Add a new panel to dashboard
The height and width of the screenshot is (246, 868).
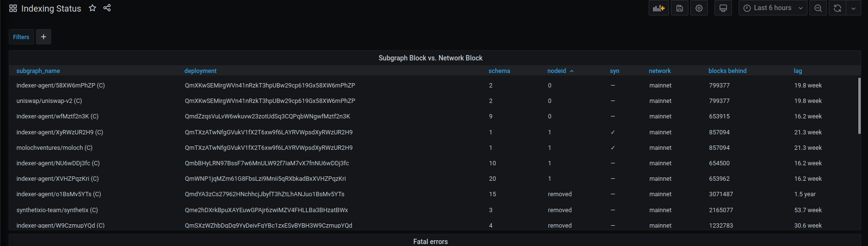(x=659, y=8)
